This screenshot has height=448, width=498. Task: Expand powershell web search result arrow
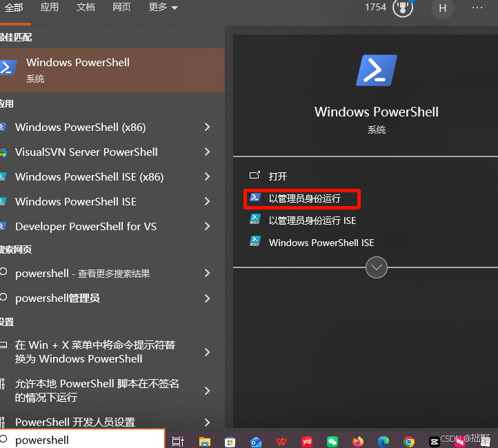click(208, 273)
